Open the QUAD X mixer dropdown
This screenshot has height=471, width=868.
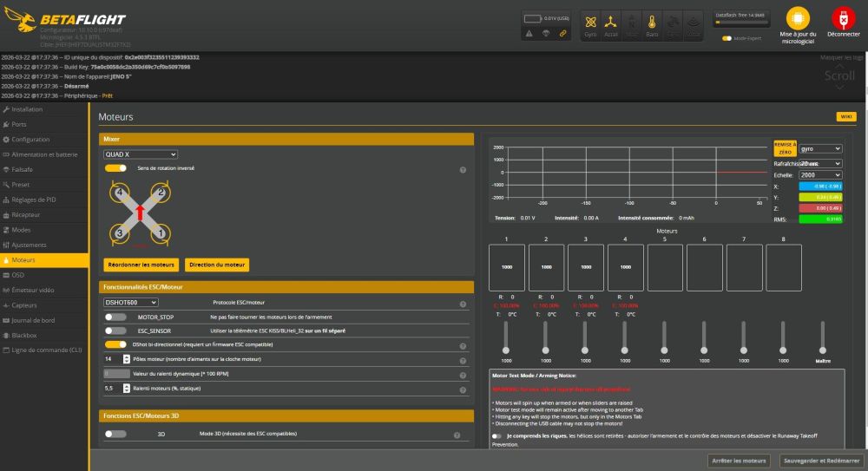coord(140,154)
